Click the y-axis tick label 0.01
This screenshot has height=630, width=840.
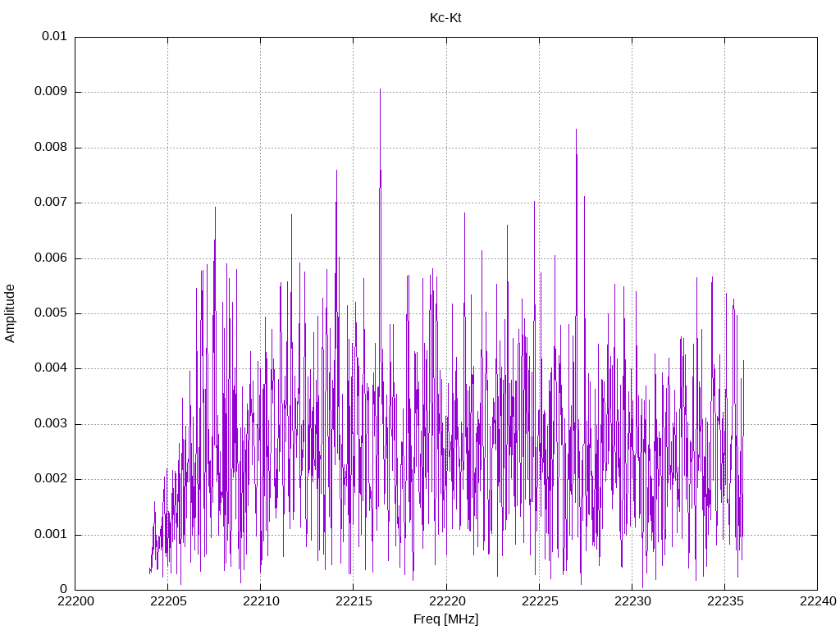pyautogui.click(x=55, y=36)
